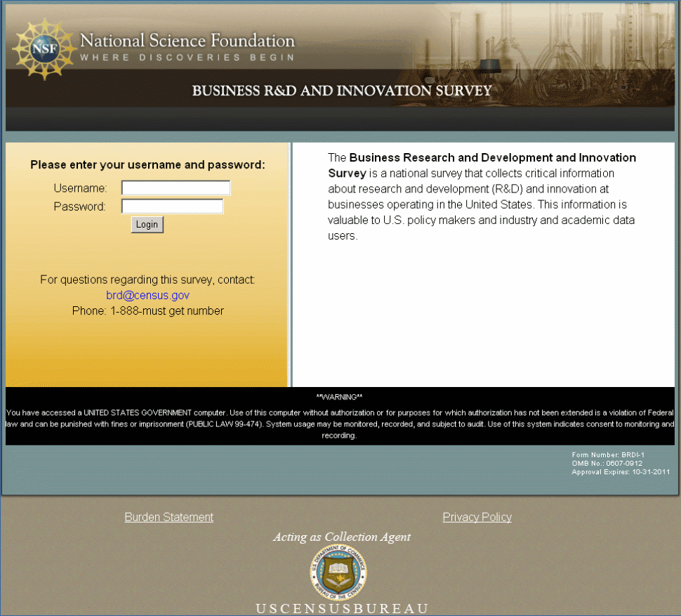Click the Business R&D and Innovation Survey heading
The width and height of the screenshot is (681, 616).
click(x=342, y=91)
